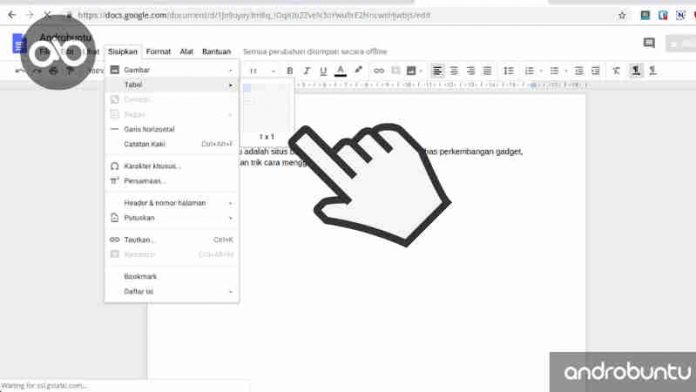The width and height of the screenshot is (696, 392).
Task: Click the second browser extension icon
Action: click(x=663, y=16)
